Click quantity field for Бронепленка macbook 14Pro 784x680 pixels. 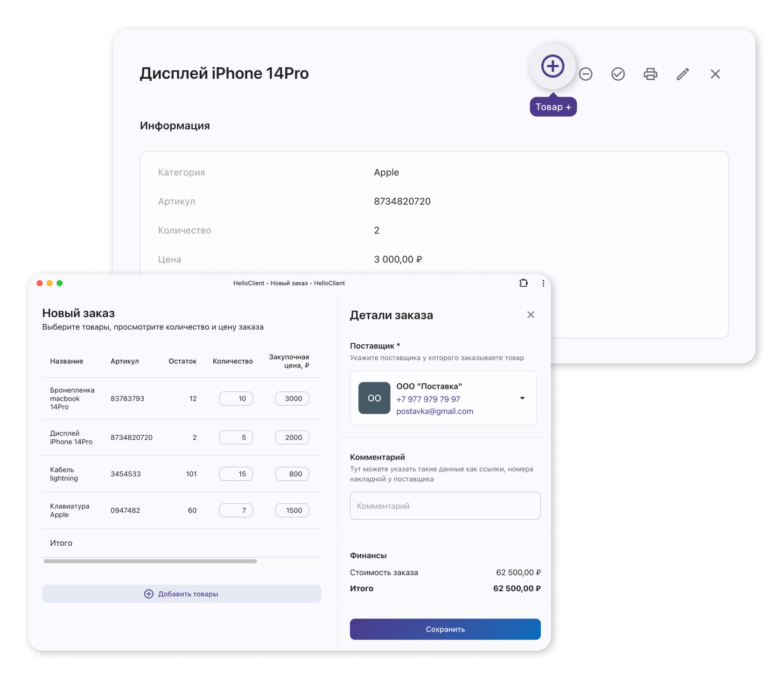[x=236, y=398]
